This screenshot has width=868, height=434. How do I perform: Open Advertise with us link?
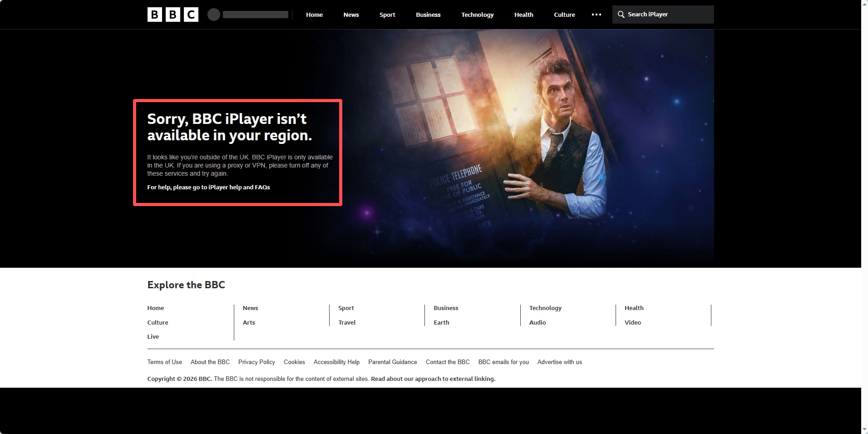(560, 362)
